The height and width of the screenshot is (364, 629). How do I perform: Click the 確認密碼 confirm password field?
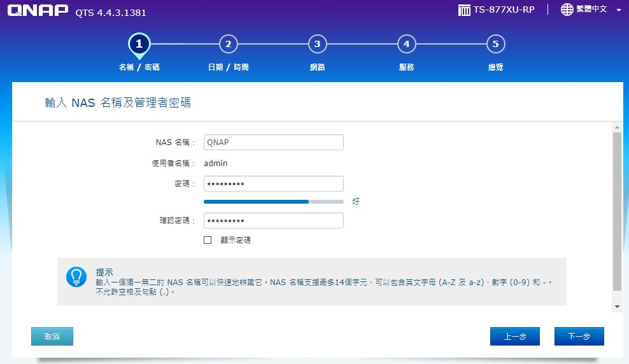click(273, 221)
